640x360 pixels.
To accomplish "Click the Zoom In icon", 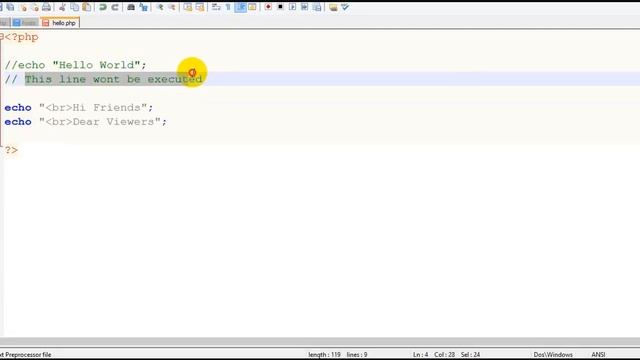I will click(x=160, y=7).
